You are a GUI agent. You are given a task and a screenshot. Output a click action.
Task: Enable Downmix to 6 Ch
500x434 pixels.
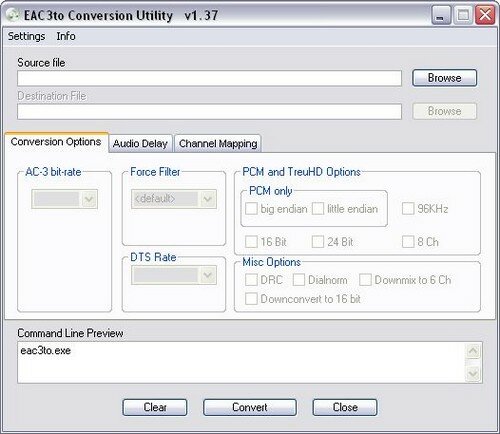point(365,280)
